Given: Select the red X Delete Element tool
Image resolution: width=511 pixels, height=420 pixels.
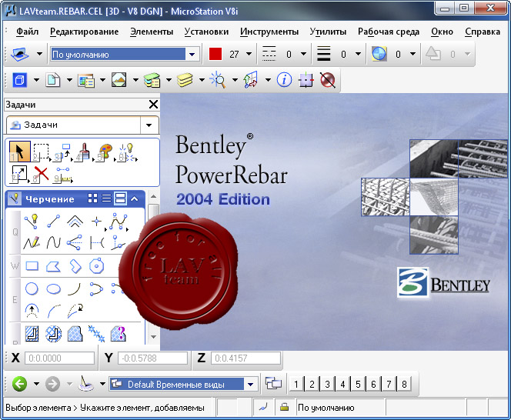Looking at the screenshot, I should tap(41, 174).
